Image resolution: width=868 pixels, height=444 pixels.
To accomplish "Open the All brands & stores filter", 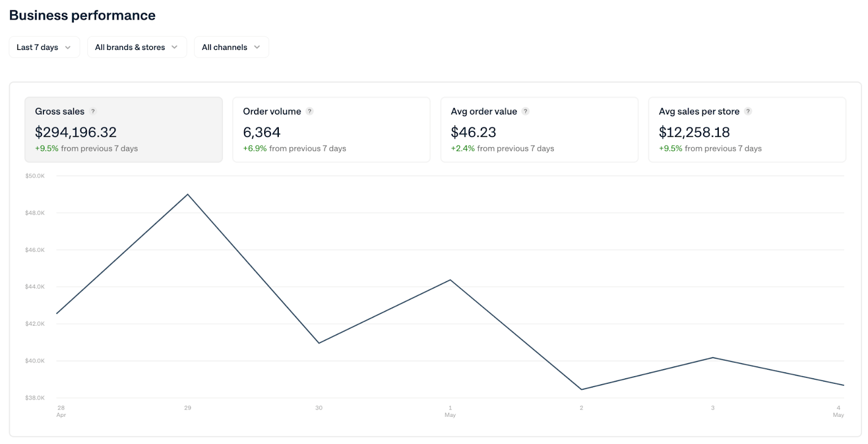I will [x=137, y=47].
